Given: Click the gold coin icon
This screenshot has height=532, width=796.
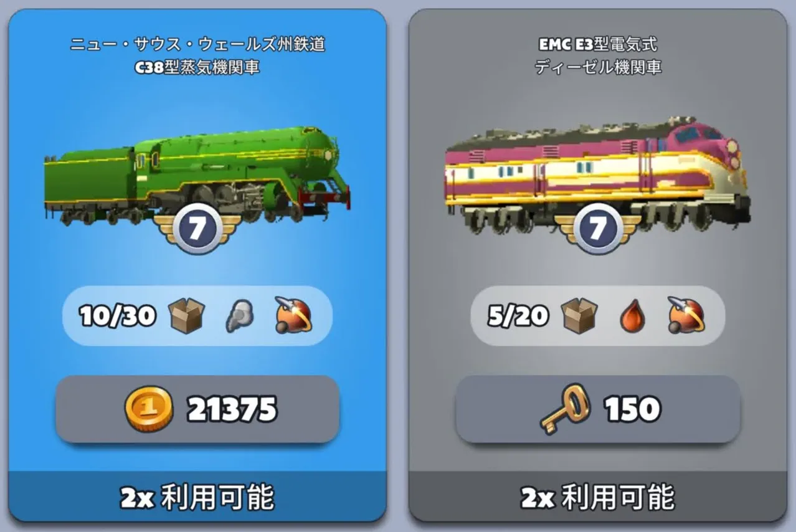Looking at the screenshot, I should tap(148, 409).
